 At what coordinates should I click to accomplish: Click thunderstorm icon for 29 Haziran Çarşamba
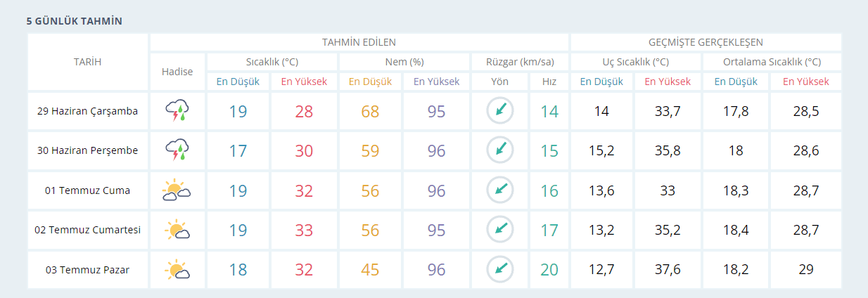coord(177,111)
